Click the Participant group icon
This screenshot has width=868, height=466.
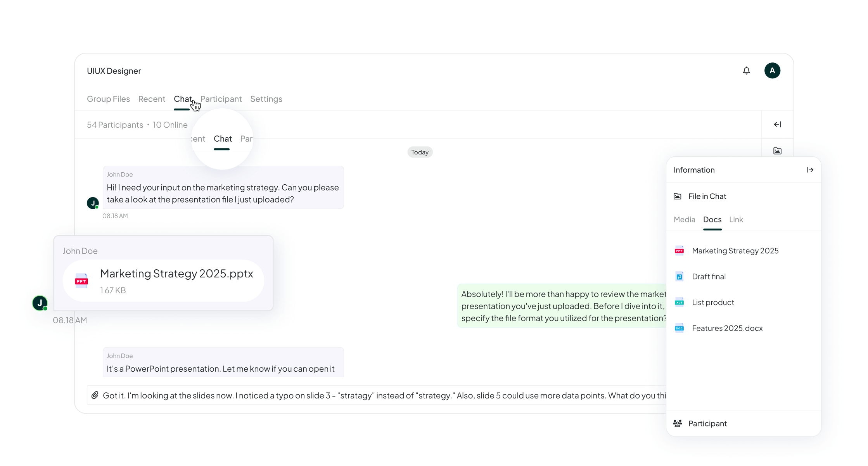pyautogui.click(x=678, y=423)
